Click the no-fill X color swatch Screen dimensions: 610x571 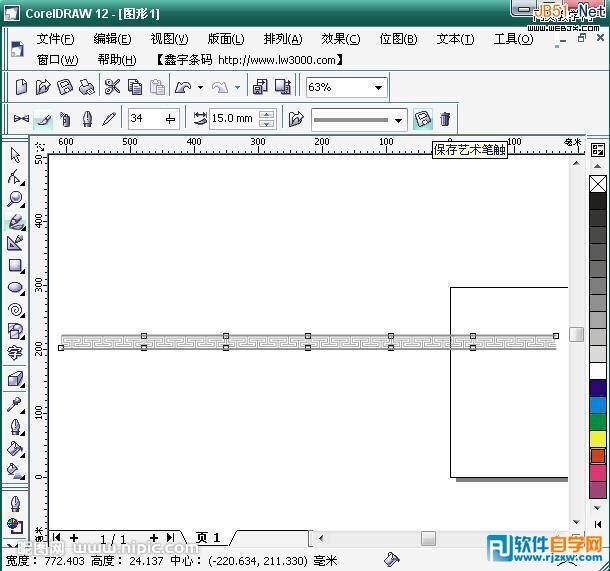coord(598,184)
